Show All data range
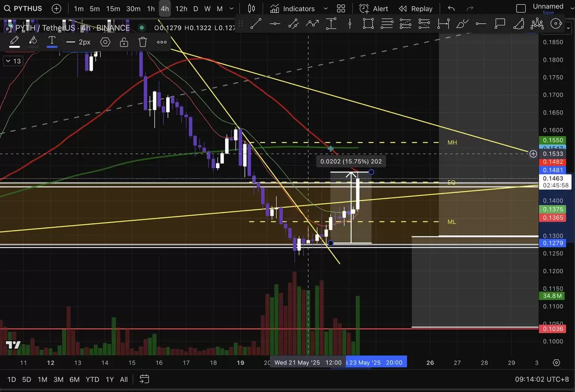575x392 pixels. [x=124, y=379]
